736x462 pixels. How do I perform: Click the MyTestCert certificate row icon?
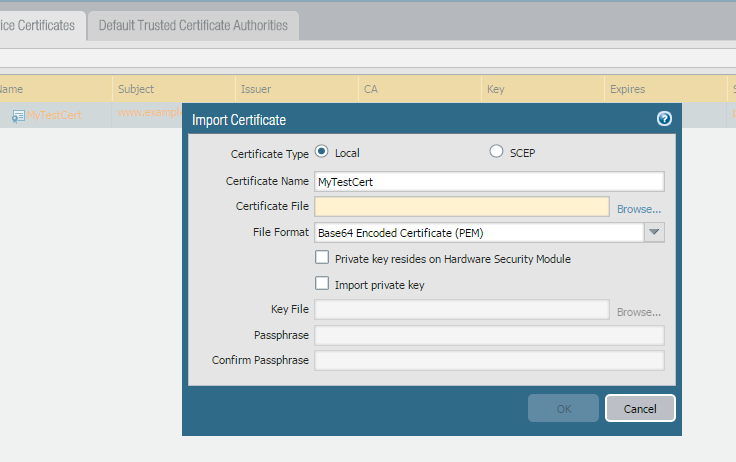[x=18, y=116]
